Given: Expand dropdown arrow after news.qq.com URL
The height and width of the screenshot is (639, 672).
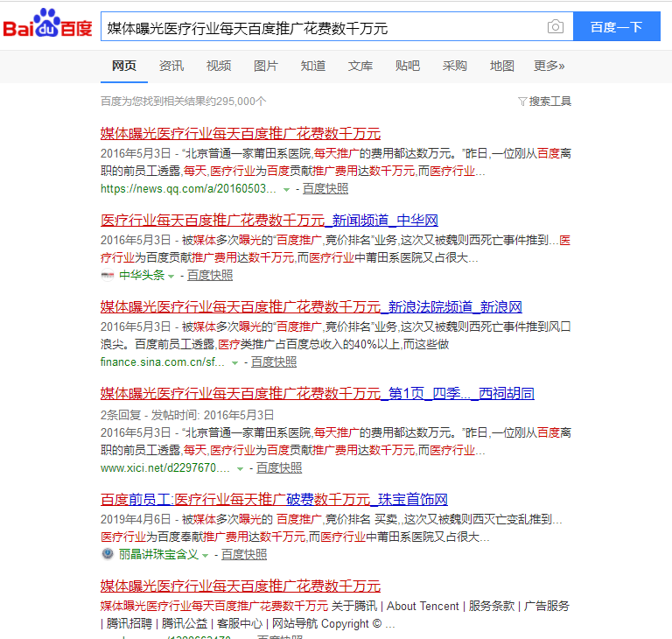Looking at the screenshot, I should (x=286, y=189).
